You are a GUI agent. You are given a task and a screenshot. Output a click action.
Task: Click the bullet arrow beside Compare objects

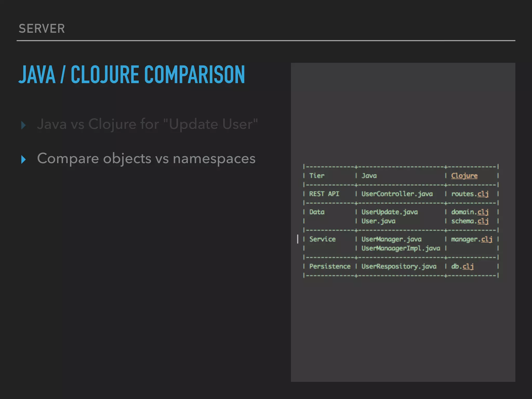point(23,159)
